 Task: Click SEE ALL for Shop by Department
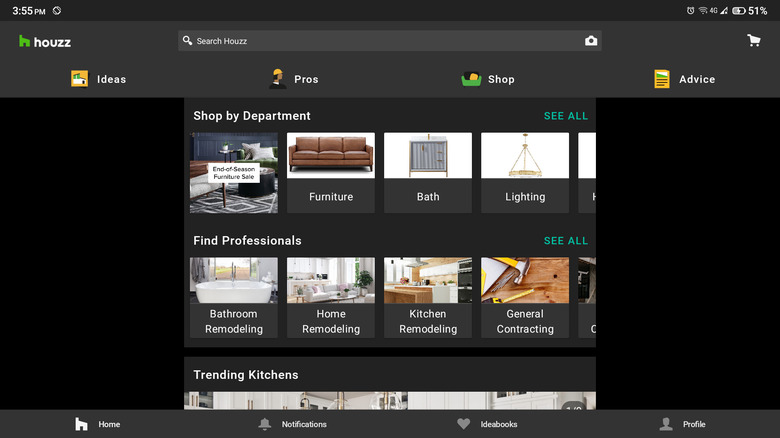566,116
